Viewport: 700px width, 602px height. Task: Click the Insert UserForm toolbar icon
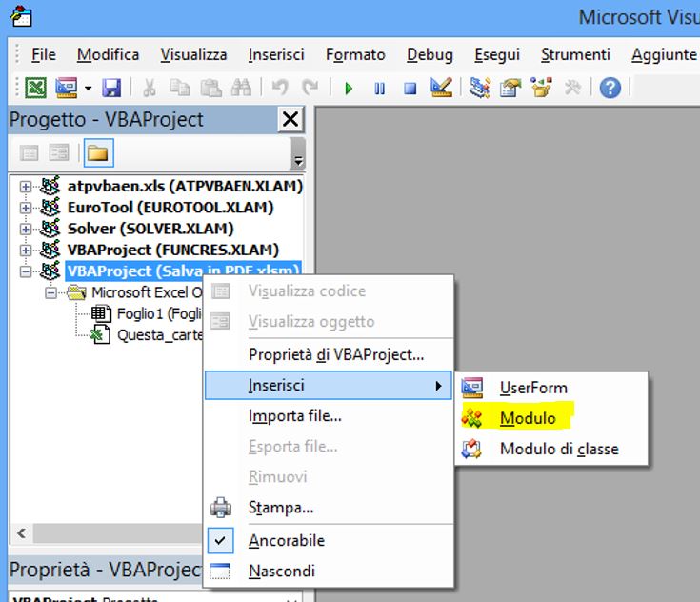click(66, 87)
